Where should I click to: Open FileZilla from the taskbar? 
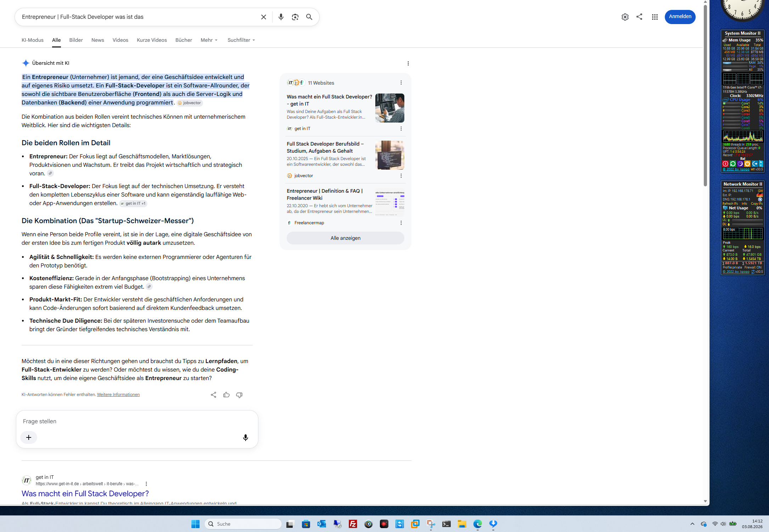click(x=353, y=524)
